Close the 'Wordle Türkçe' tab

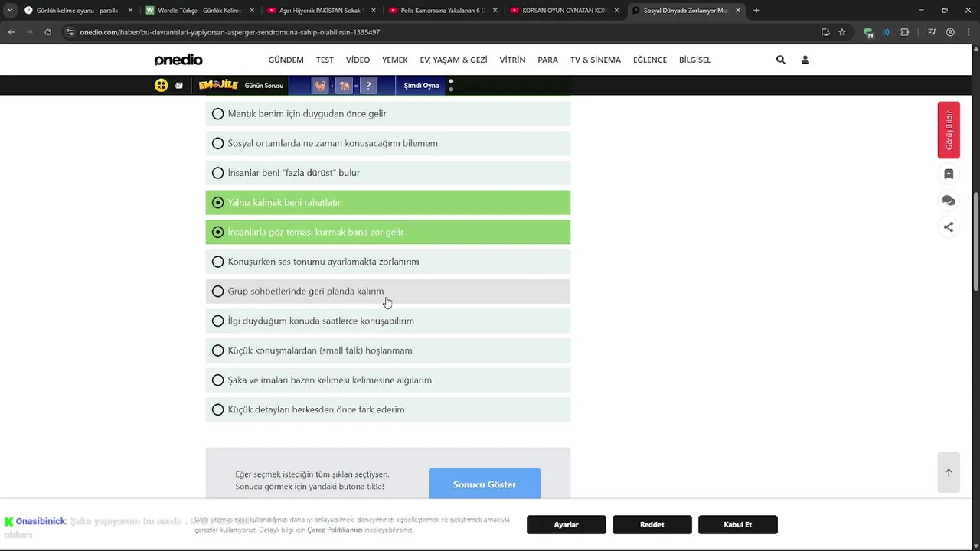pyautogui.click(x=252, y=11)
